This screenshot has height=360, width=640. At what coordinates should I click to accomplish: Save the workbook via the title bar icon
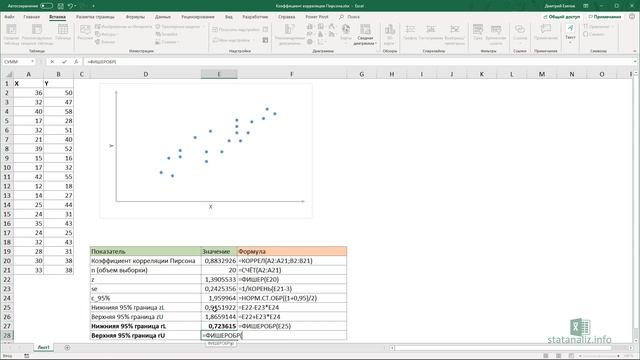point(60,6)
